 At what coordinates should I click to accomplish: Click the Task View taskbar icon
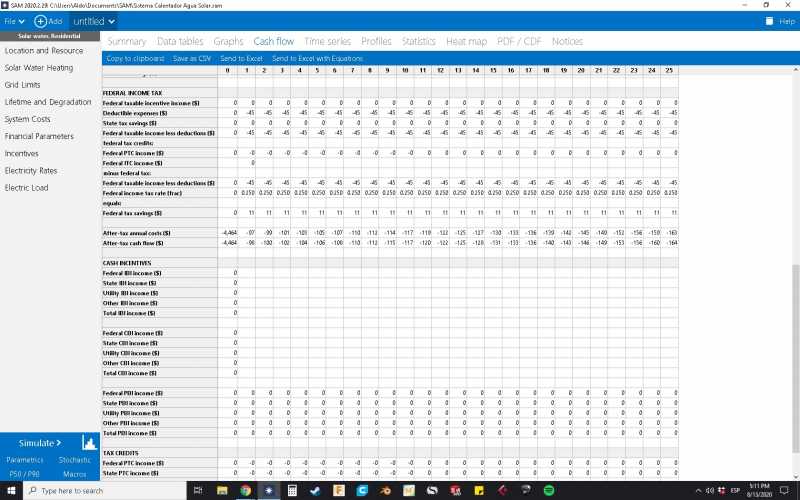tap(198, 491)
